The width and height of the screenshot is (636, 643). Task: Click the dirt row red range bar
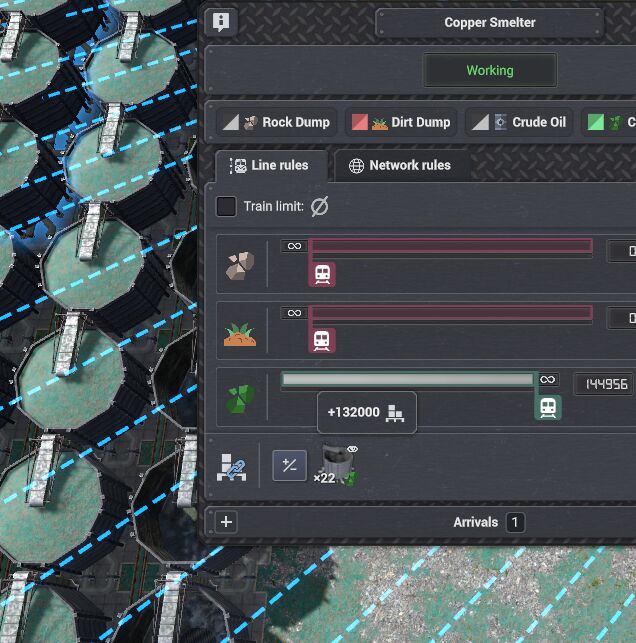pos(450,313)
